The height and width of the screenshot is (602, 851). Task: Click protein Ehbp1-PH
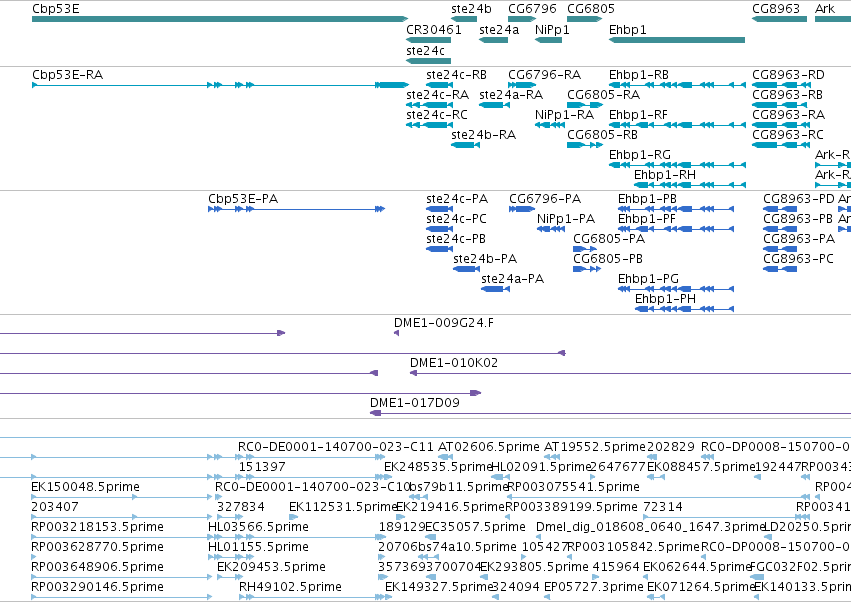[x=665, y=299]
